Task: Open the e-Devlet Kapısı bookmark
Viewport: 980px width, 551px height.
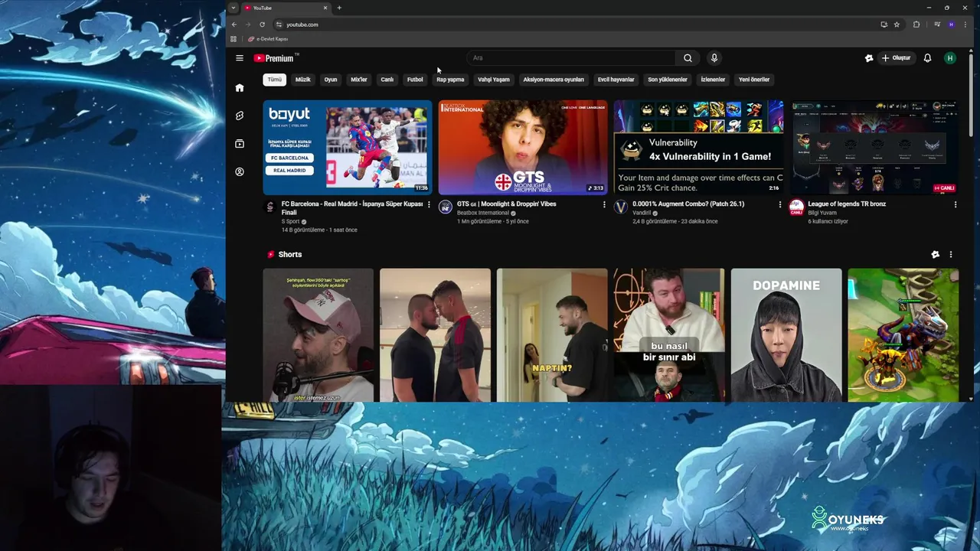Action: [x=268, y=39]
